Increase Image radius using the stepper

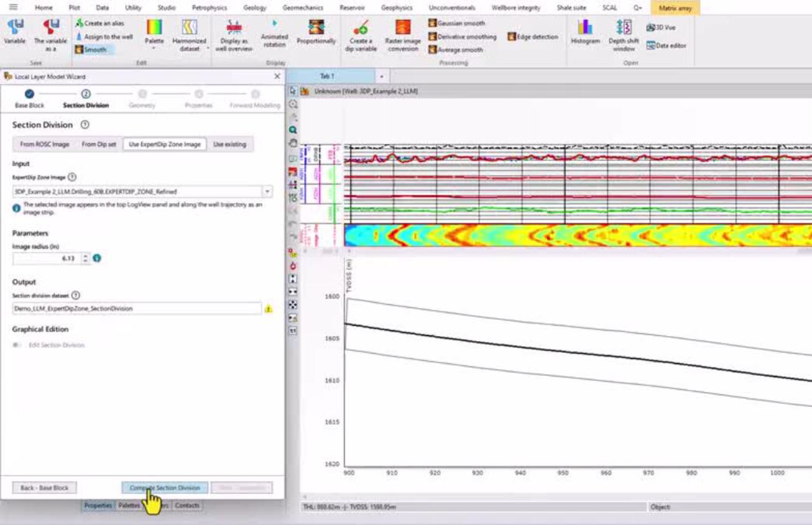point(84,256)
